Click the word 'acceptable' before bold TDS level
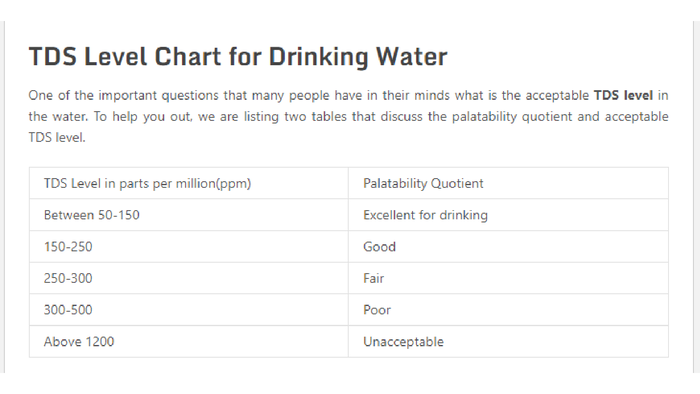 557,95
